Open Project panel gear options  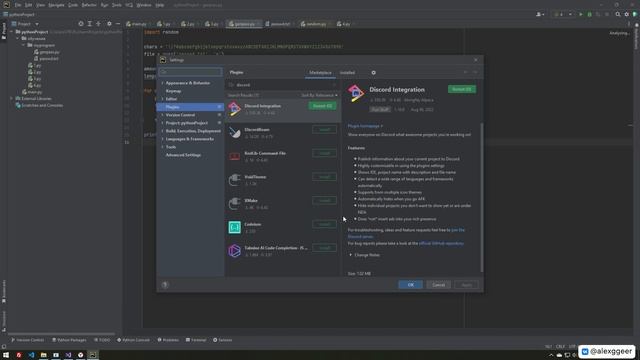click(x=109, y=24)
